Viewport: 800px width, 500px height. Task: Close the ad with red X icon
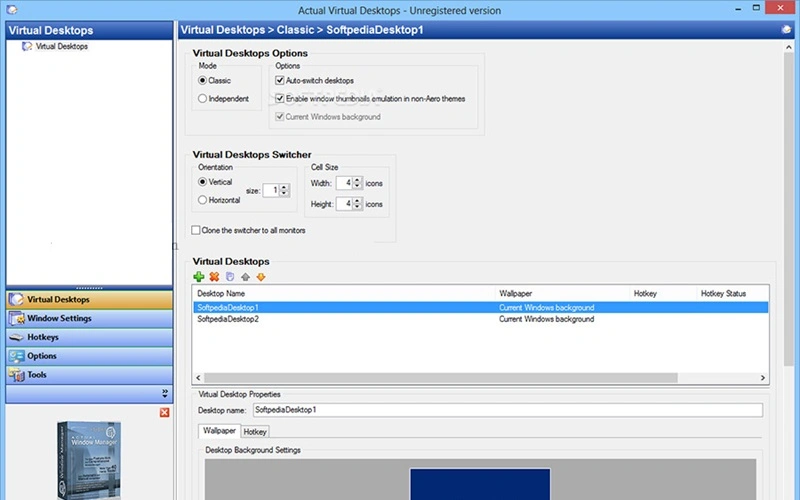[164, 413]
